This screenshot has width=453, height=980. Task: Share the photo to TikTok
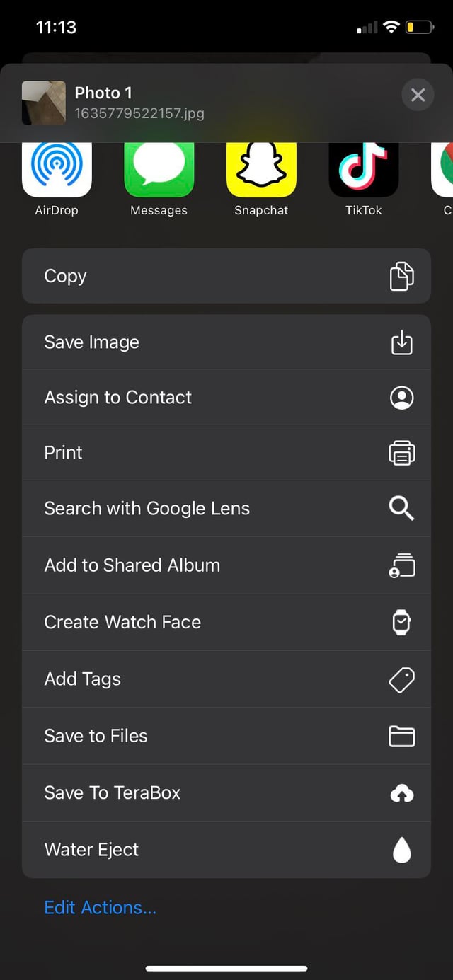(x=363, y=169)
